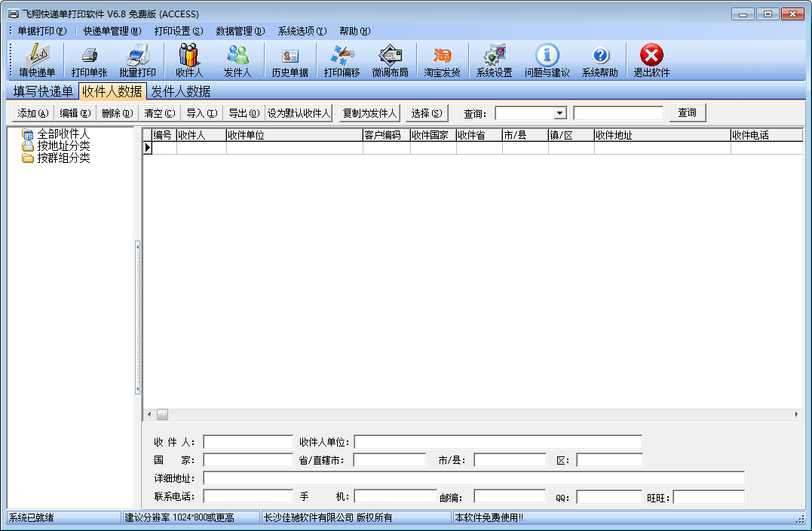The image size is (812, 531).
Task: Click the 打印偏移 print offset icon
Action: (342, 60)
